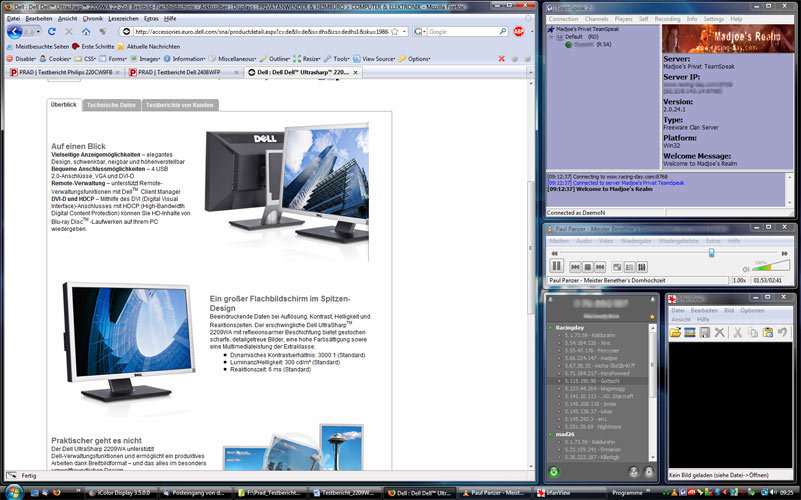Screen dimensions: 801x500
Task: Open Firefox Datei menu
Action: pos(13,18)
